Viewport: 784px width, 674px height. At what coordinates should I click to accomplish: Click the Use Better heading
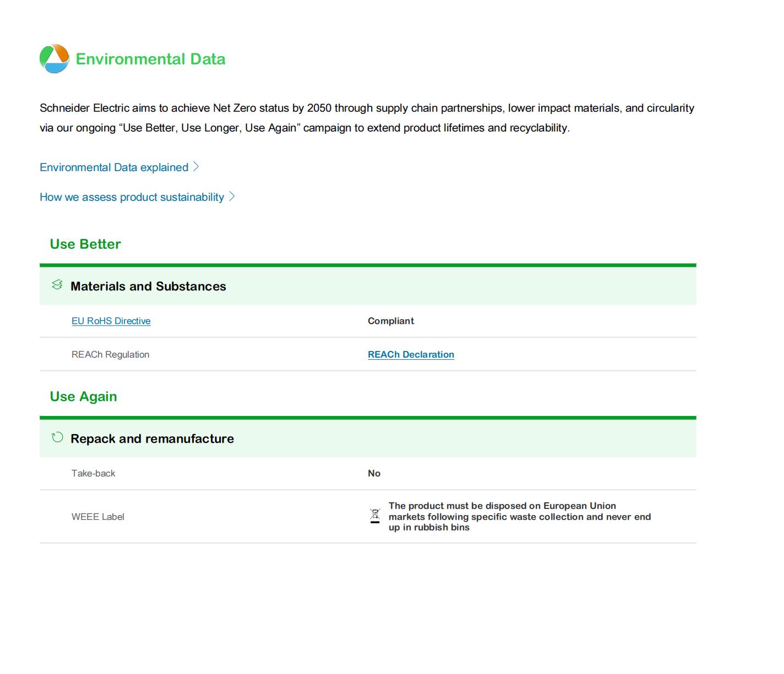click(x=85, y=244)
